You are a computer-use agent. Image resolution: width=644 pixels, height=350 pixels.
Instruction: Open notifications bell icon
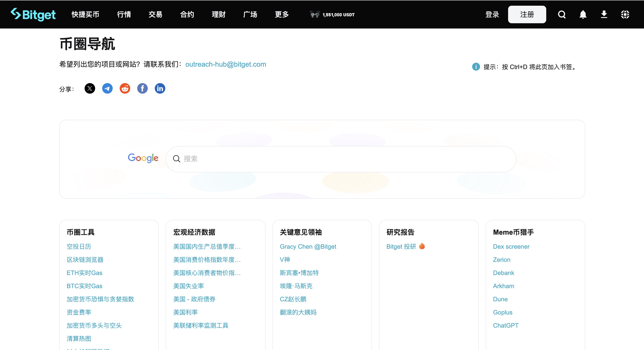point(583,14)
